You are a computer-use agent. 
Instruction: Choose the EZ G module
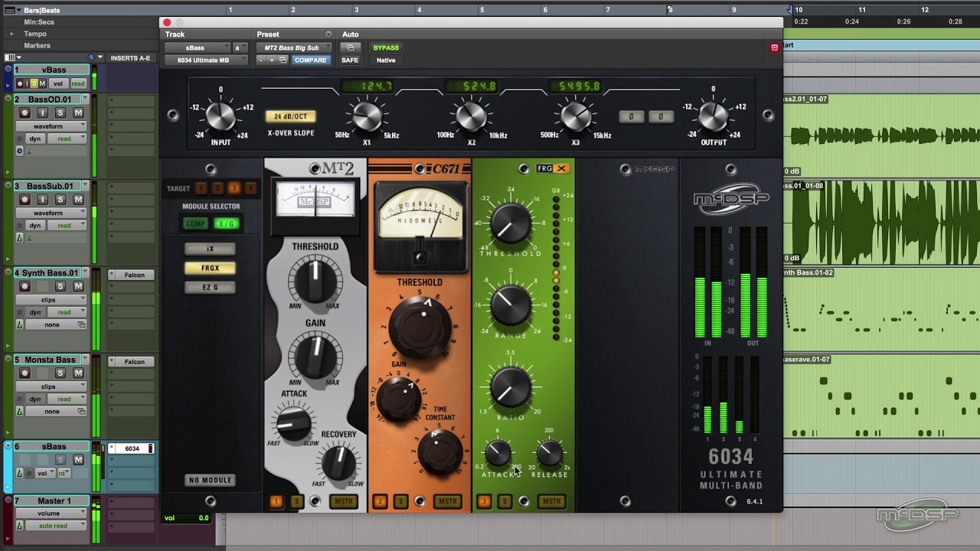(x=210, y=287)
